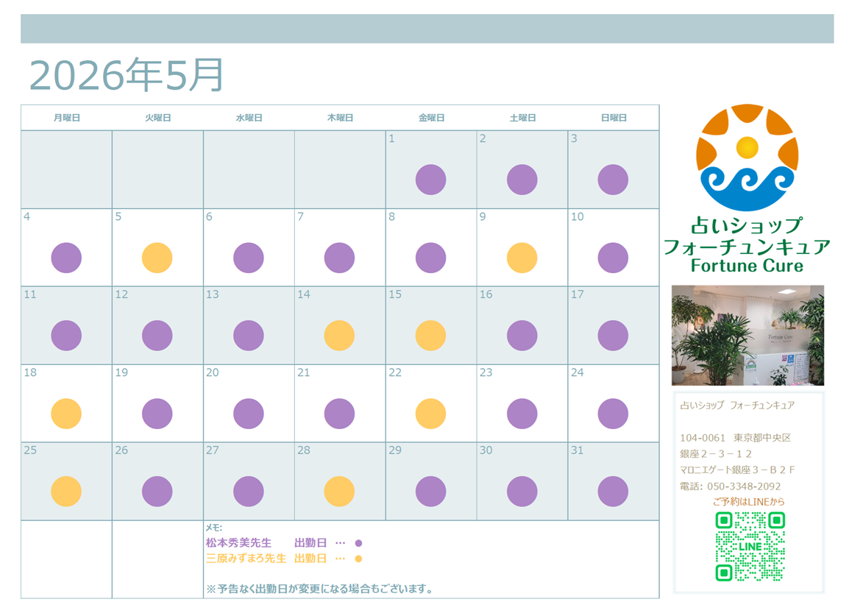This screenshot has height=616, width=849.
Task: Select the purple circle on May 1
Action: [430, 180]
